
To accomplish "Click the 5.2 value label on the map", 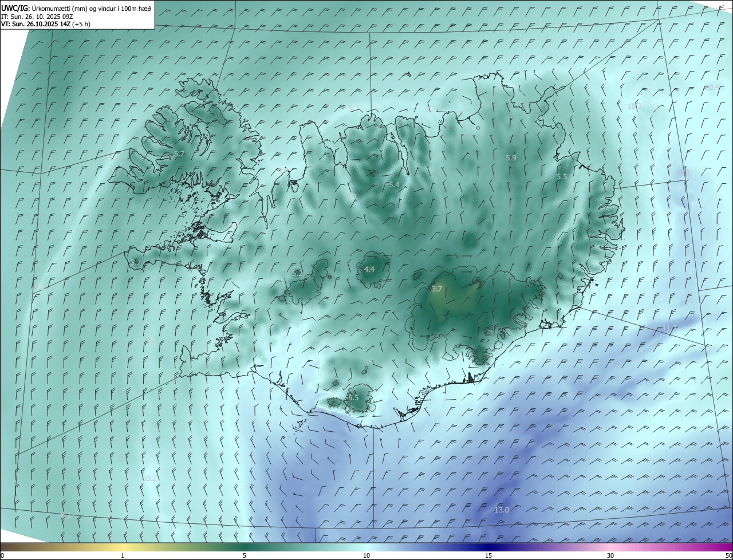I will (x=297, y=274).
